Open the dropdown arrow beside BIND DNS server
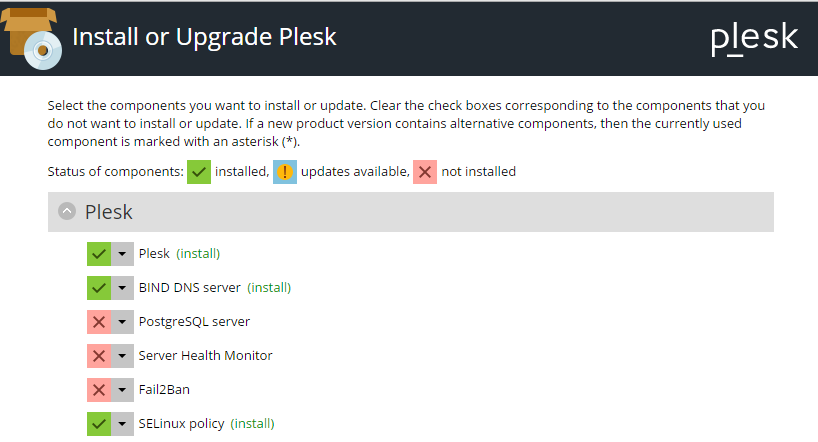This screenshot has width=818, height=442. [122, 288]
